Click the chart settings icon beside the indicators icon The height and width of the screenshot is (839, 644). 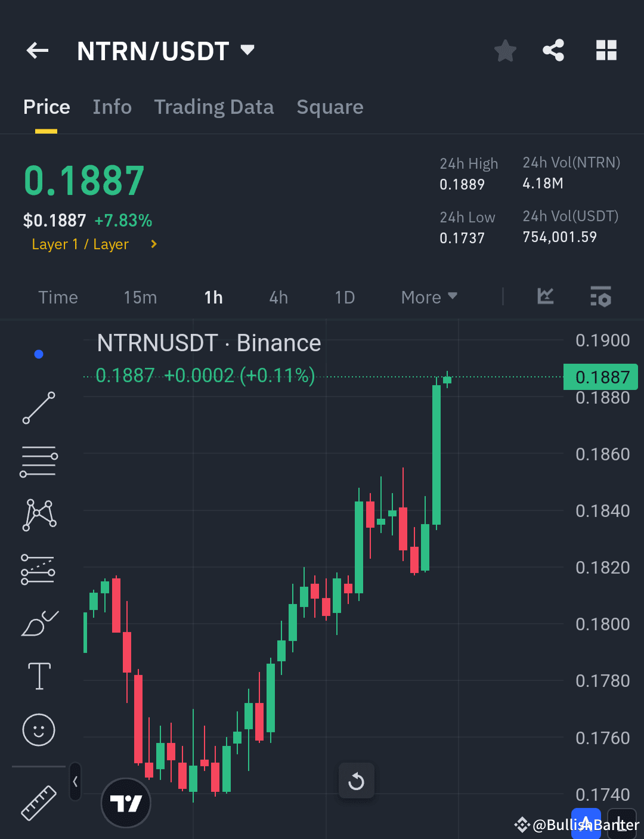coord(600,297)
